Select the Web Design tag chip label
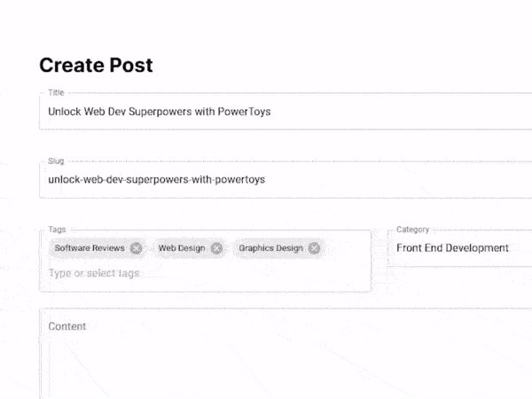 181,248
